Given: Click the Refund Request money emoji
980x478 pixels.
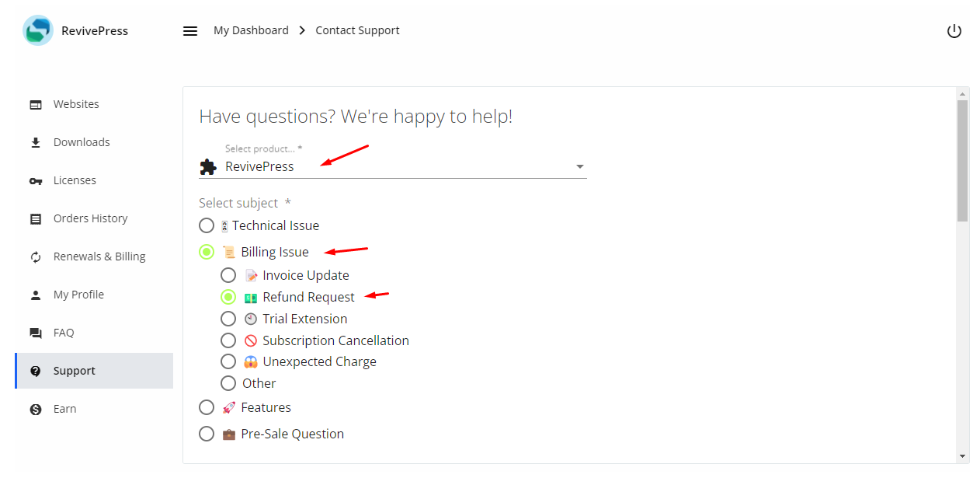Looking at the screenshot, I should click(x=251, y=298).
